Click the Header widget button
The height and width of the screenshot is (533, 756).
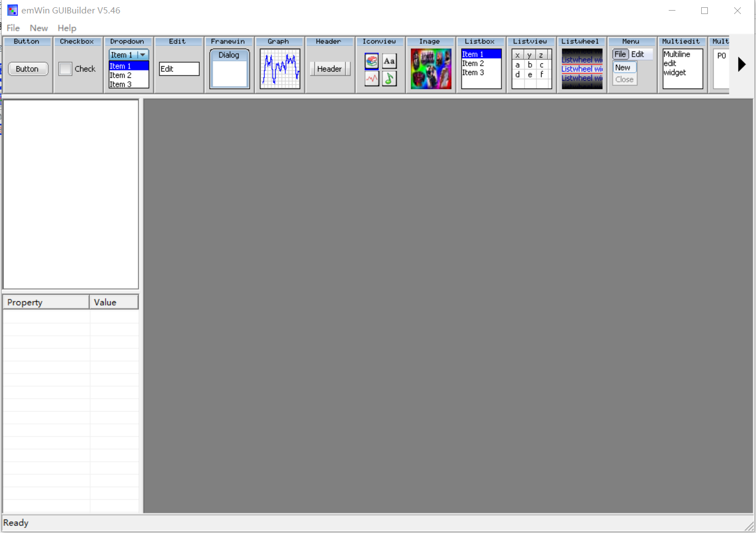[x=330, y=69]
